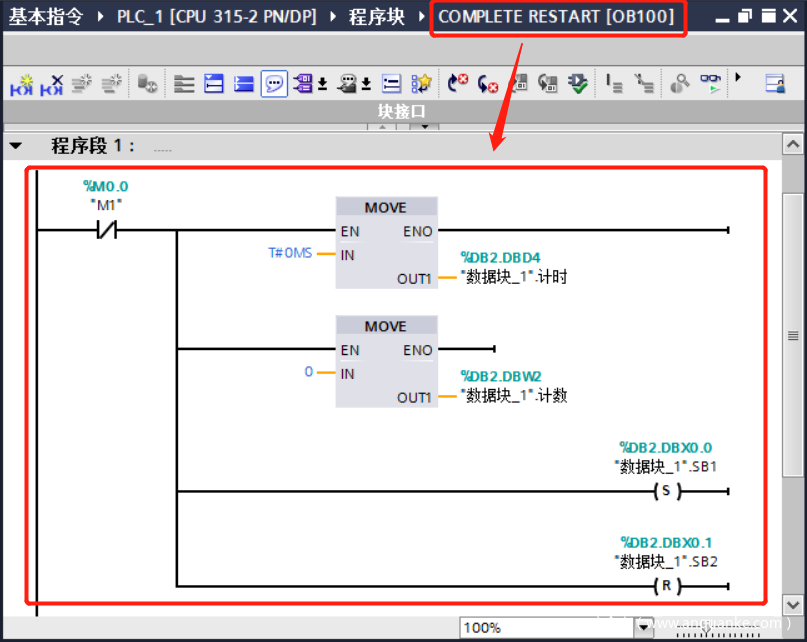Click the set coil for SB1

tap(665, 491)
